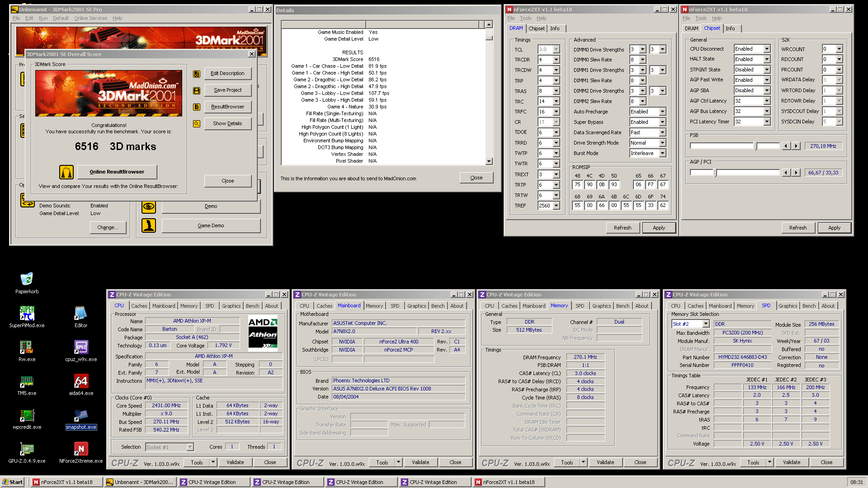Click the Online ResultBrowser button

click(117, 172)
